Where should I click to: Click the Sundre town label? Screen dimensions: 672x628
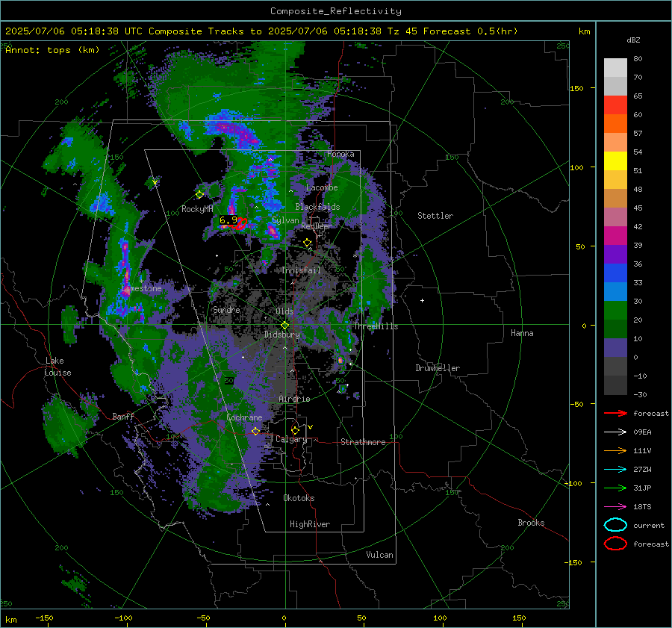[226, 309]
